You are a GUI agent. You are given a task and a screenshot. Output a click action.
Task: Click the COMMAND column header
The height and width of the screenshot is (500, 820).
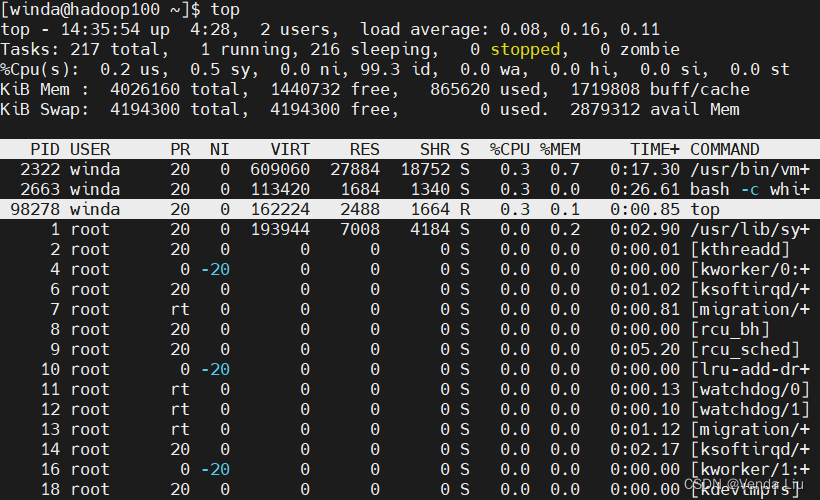(x=725, y=150)
